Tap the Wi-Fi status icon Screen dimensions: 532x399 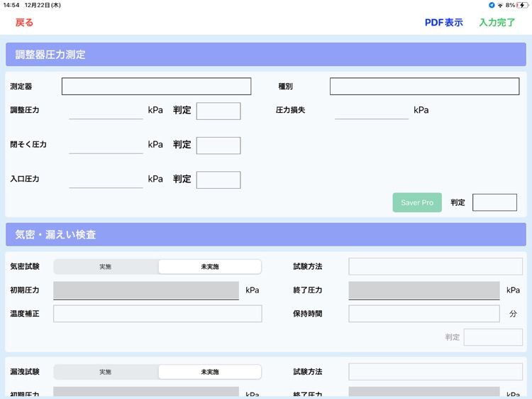[500, 5]
